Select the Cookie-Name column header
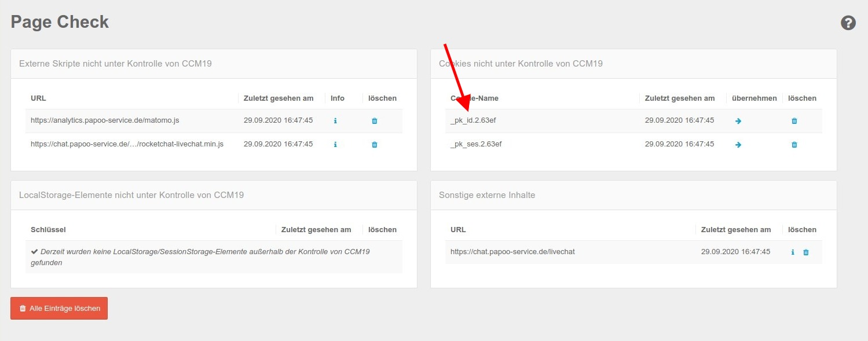Image resolution: width=868 pixels, height=341 pixels. (x=475, y=98)
